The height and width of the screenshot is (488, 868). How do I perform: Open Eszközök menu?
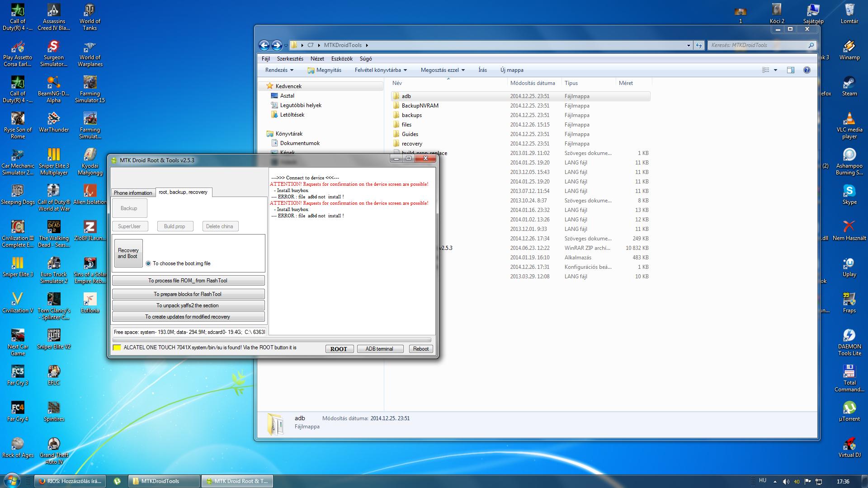(x=342, y=59)
